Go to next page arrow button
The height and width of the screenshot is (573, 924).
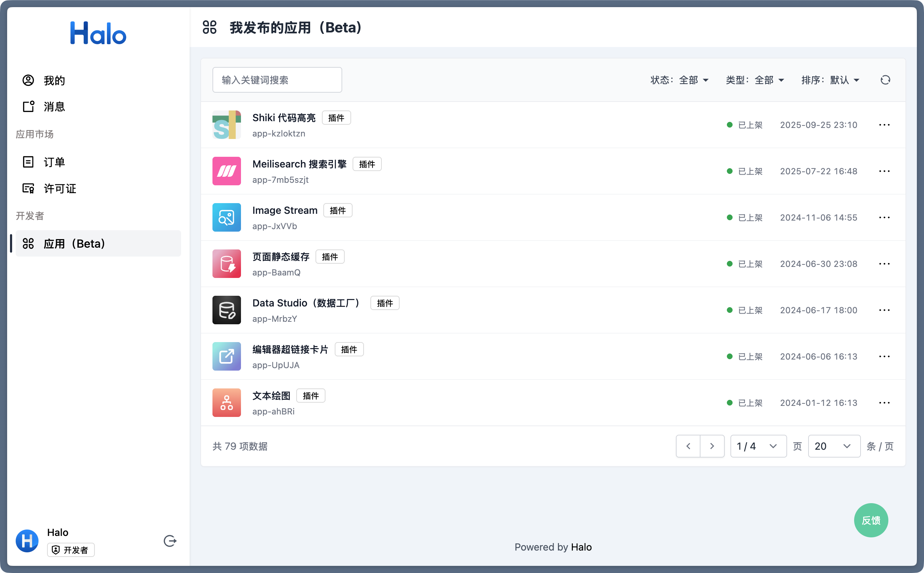(x=712, y=446)
